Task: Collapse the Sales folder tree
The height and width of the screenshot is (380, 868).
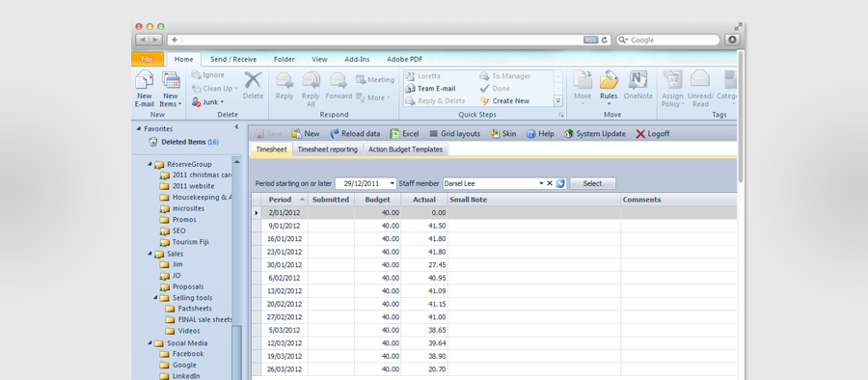Action: (x=150, y=254)
